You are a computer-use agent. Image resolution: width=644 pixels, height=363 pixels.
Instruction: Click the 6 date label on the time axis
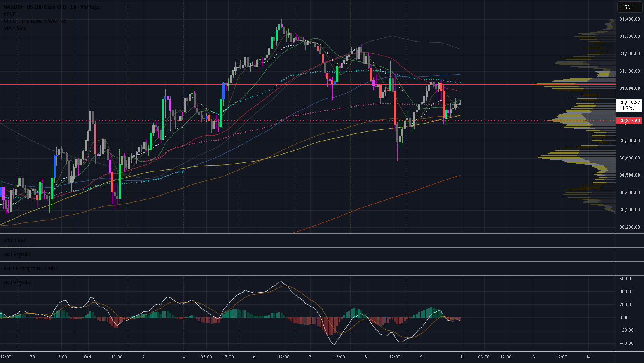pyautogui.click(x=254, y=357)
